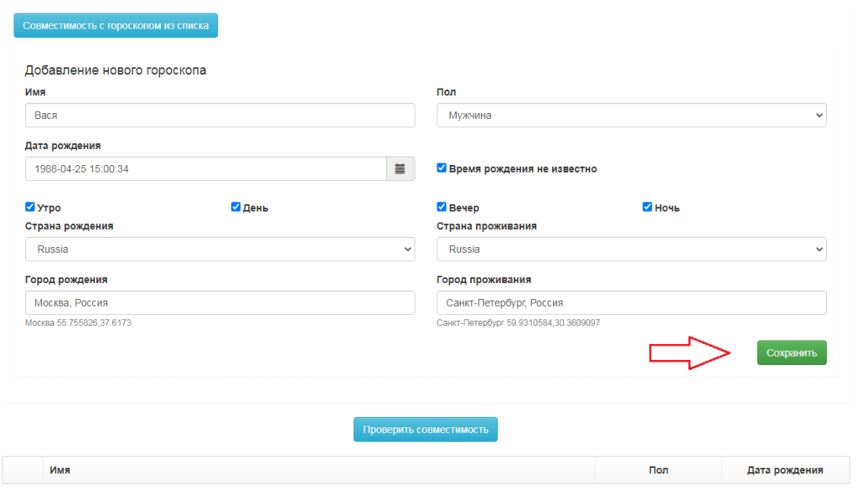Focus the 'Дата рождения' date input field
The width and height of the screenshot is (863, 504).
point(206,169)
